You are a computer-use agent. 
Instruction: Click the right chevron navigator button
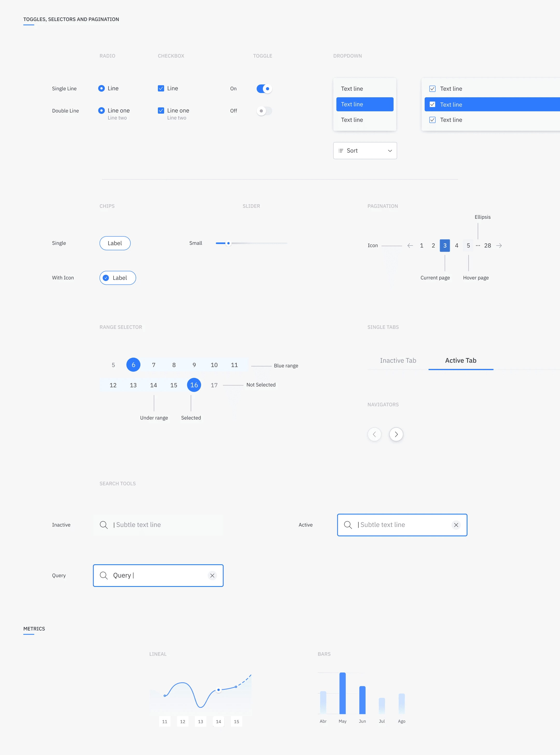point(396,435)
